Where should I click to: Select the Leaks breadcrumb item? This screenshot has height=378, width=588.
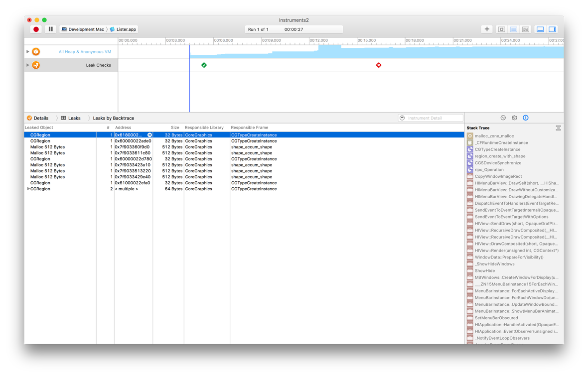coord(71,118)
